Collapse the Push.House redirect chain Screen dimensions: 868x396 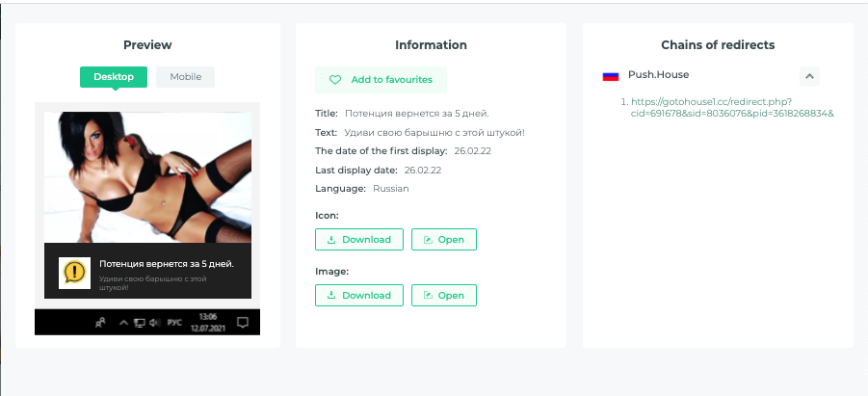(809, 76)
